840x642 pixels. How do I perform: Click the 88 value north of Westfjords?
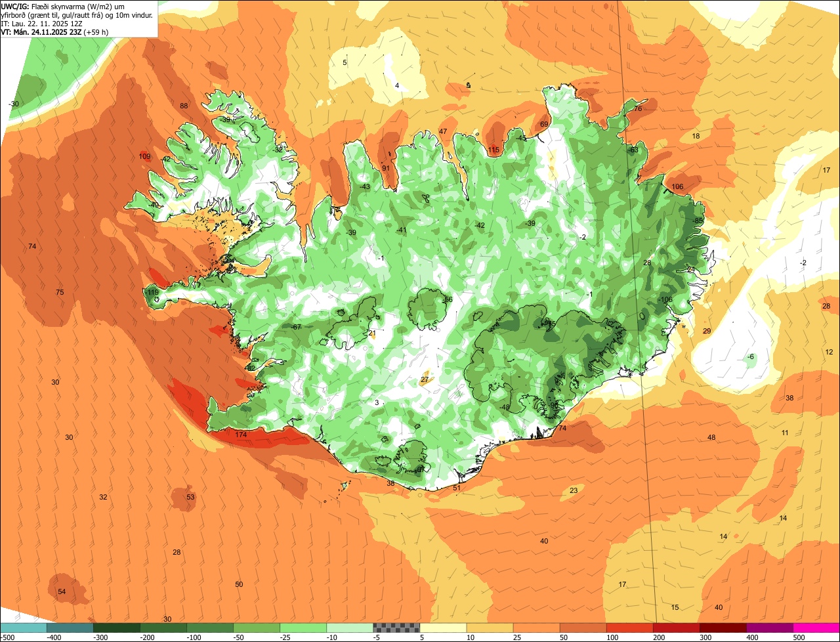tap(184, 106)
